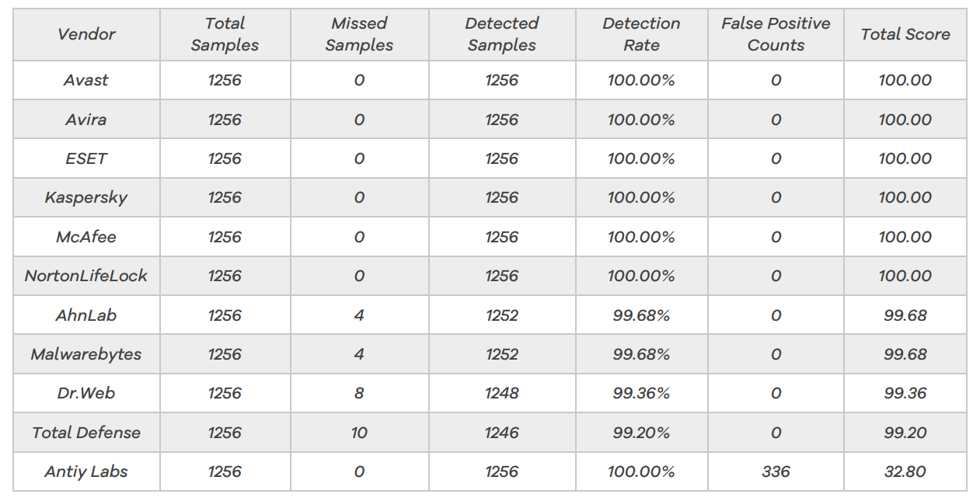This screenshot has height=501, width=980.
Task: Select the Total Defense vendor cell
Action: coord(86,433)
